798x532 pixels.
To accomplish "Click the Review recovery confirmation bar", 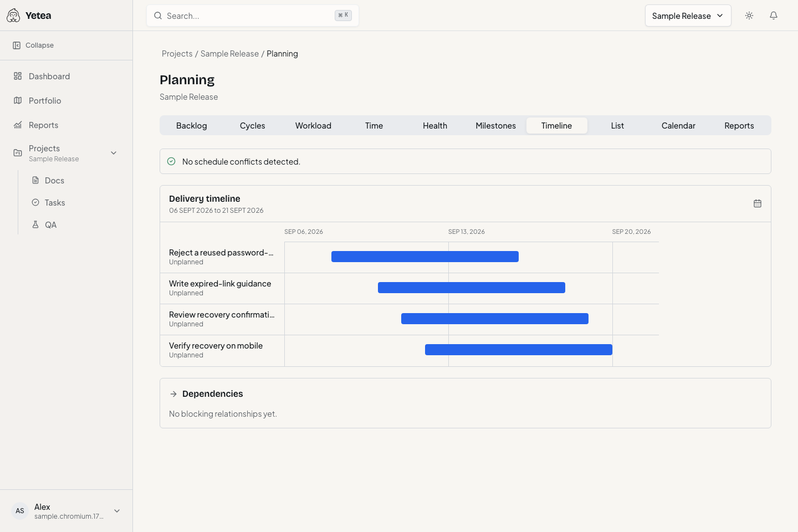I will [x=495, y=319].
